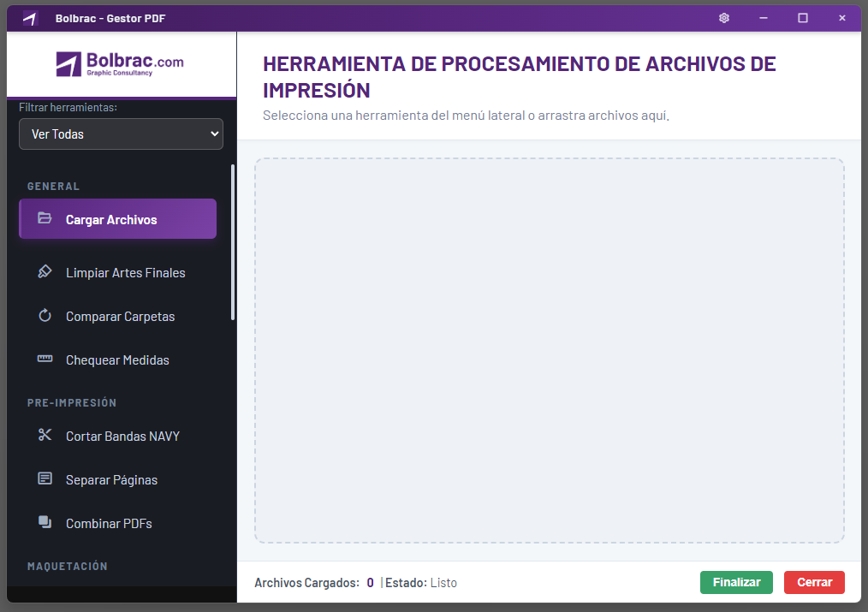868x612 pixels.
Task: Open Separar Páginas tool
Action: click(x=117, y=480)
